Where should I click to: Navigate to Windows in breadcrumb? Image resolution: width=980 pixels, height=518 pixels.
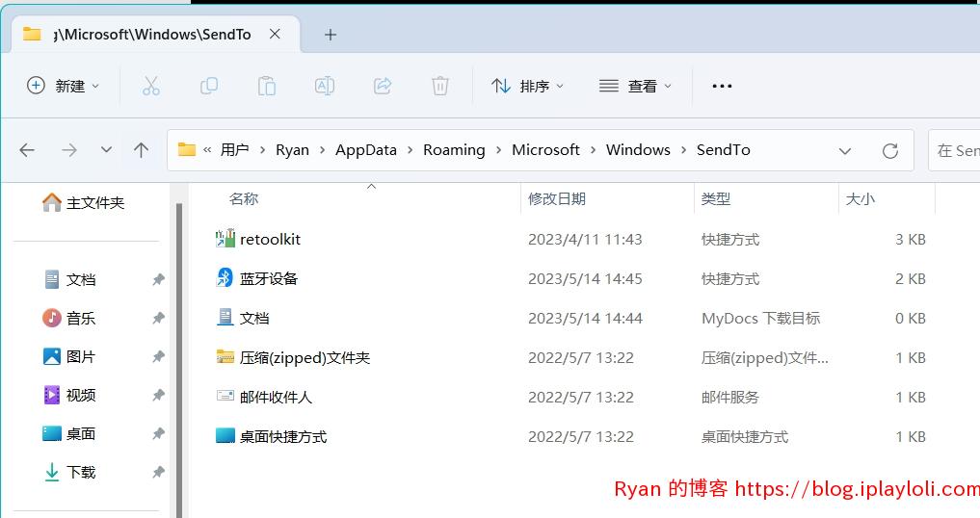(638, 150)
